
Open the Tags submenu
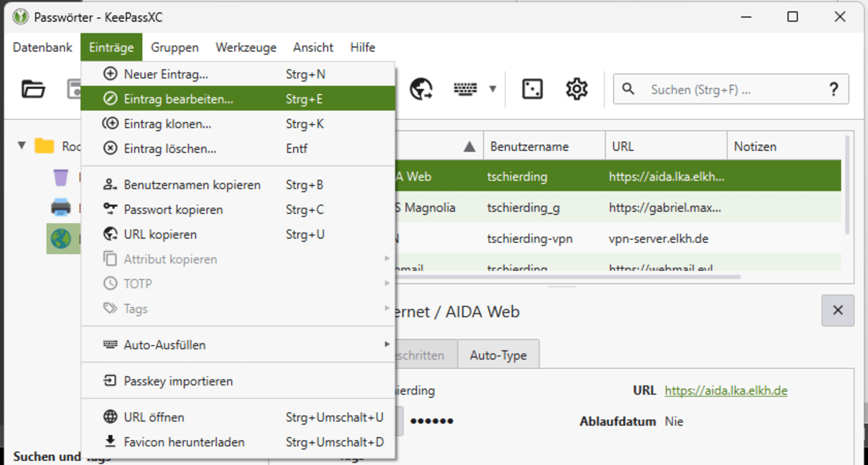238,309
